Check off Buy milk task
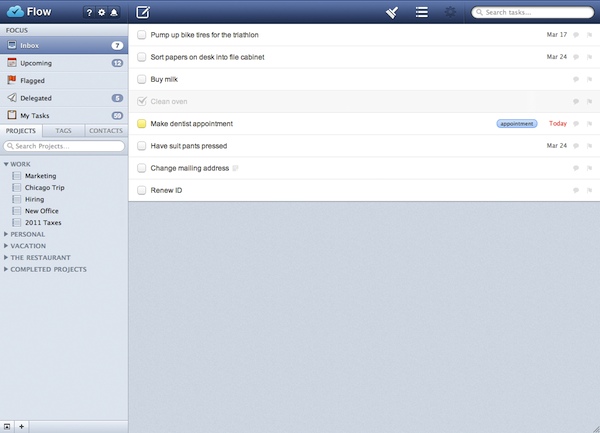This screenshot has height=433, width=600. point(142,79)
